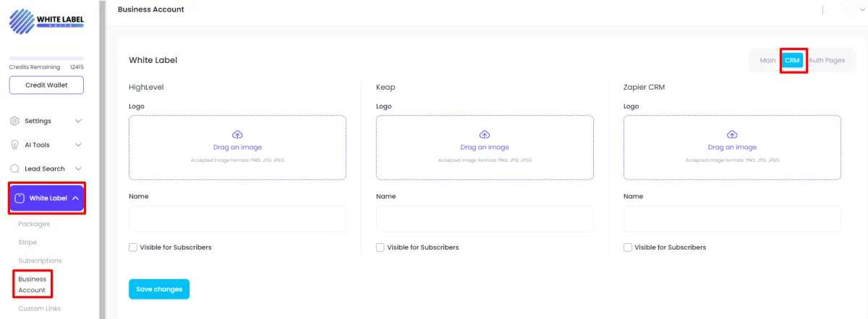Viewport: 868px width, 319px height.
Task: Click the credits remaining progress bar
Action: (x=46, y=58)
